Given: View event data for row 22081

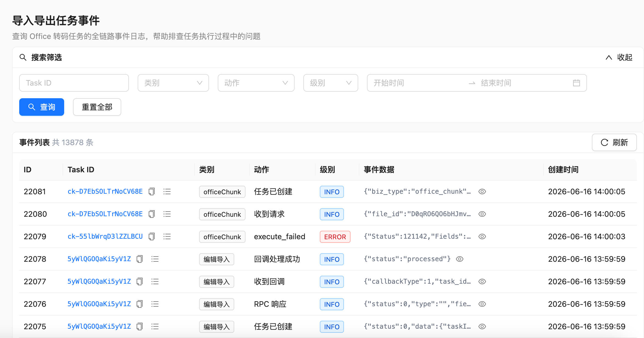Looking at the screenshot, I should click(x=482, y=191).
